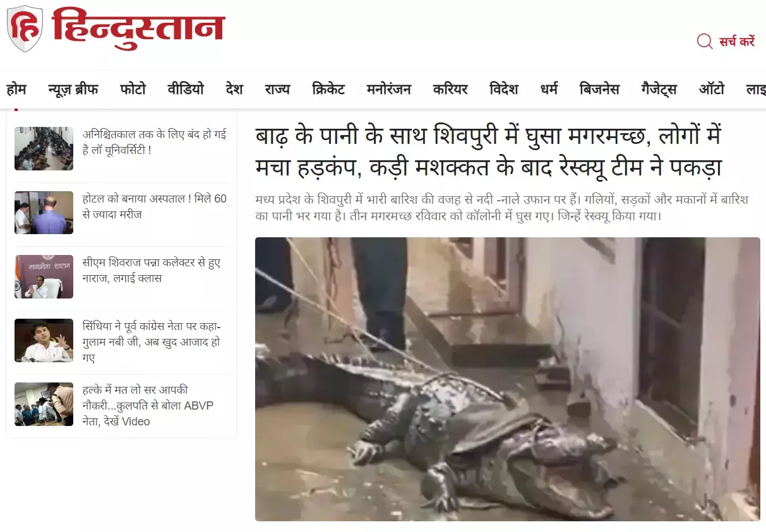Open the होम menu item

coord(16,90)
